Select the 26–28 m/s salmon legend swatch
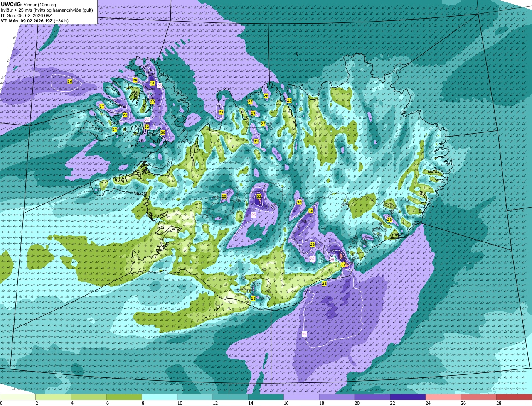This screenshot has width=532, height=406. [479, 397]
